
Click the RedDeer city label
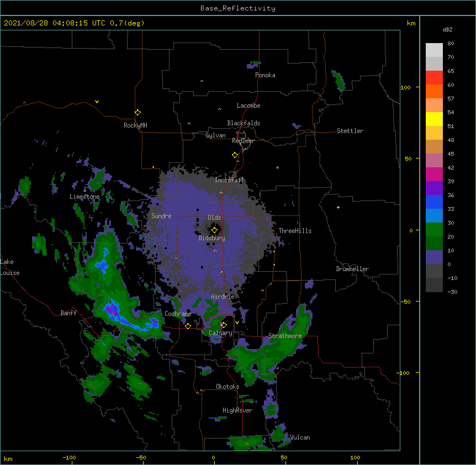tap(243, 141)
